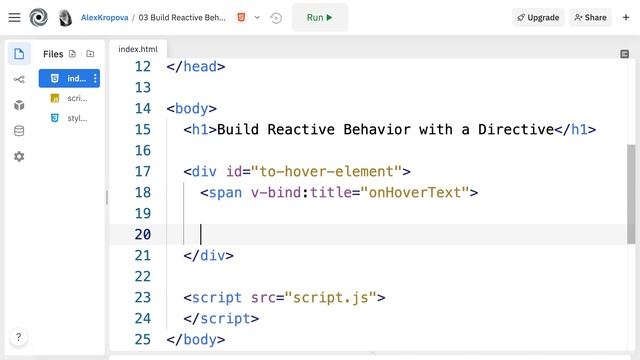Image resolution: width=640 pixels, height=360 pixels.
Task: Click the Share button
Action: [x=590, y=18]
